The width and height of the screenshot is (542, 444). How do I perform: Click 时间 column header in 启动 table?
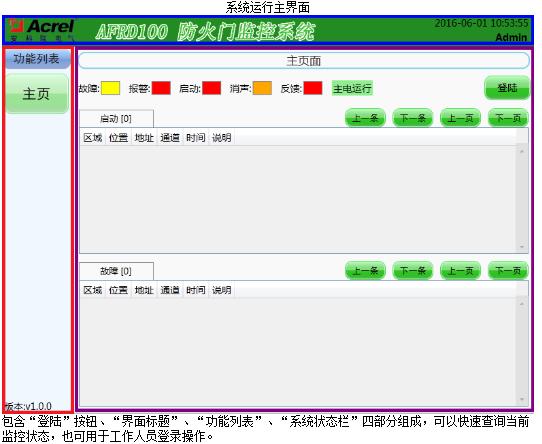(196, 138)
